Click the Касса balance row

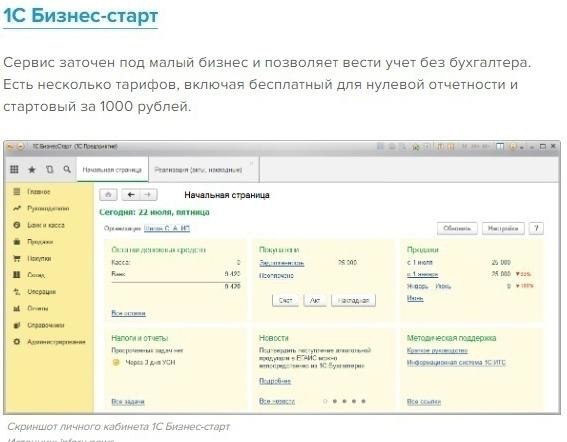pyautogui.click(x=176, y=262)
